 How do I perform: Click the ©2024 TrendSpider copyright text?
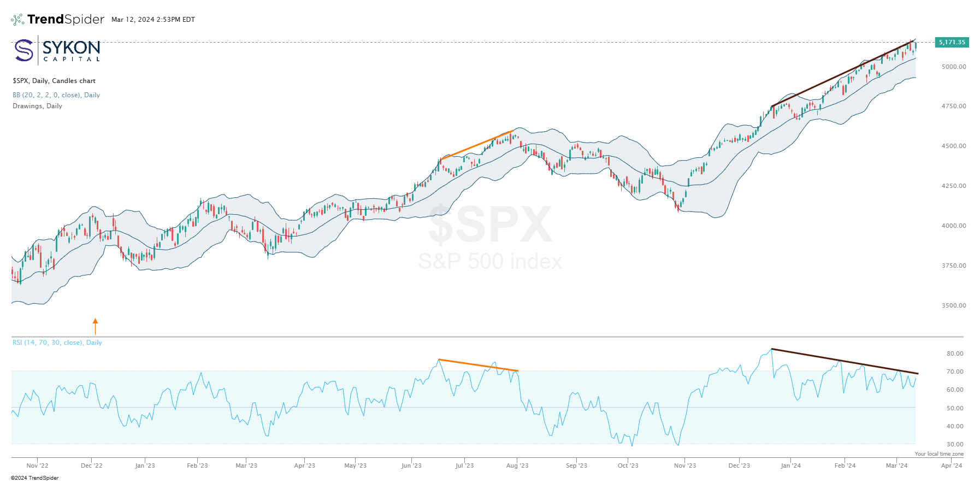pyautogui.click(x=34, y=478)
